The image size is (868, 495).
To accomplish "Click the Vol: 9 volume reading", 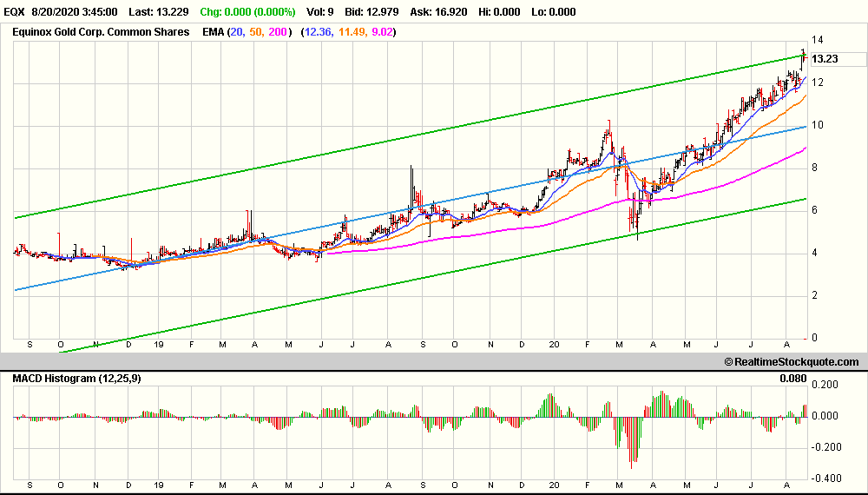I will coord(319,11).
